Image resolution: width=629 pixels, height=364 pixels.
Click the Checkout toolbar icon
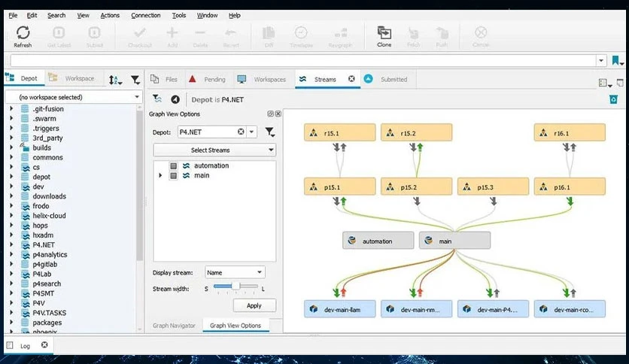coord(140,33)
